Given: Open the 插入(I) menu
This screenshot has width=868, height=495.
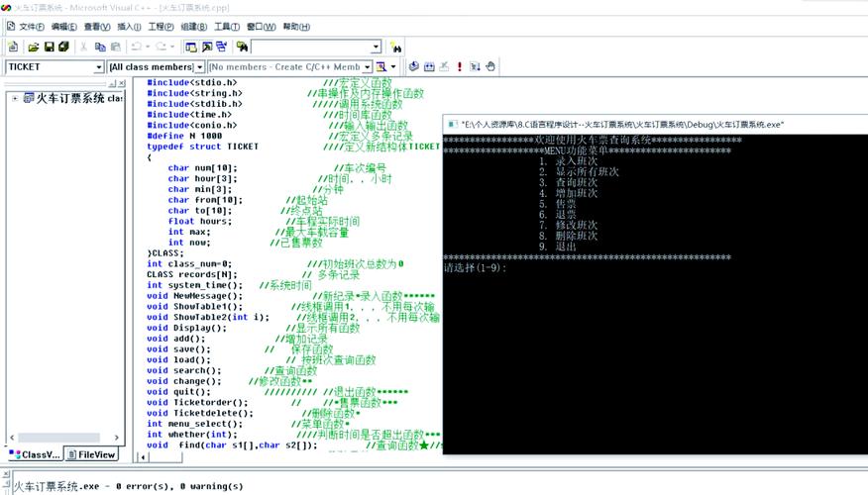Looking at the screenshot, I should tap(129, 27).
